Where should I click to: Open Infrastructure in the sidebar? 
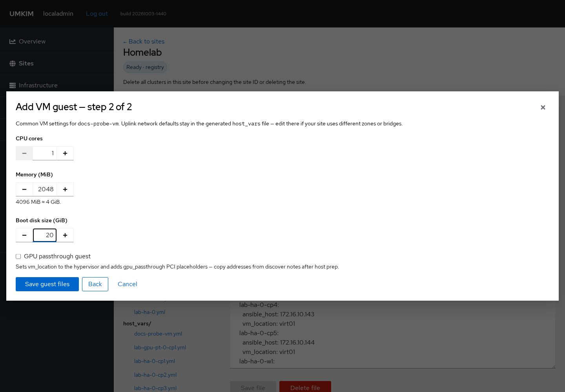coord(57,85)
